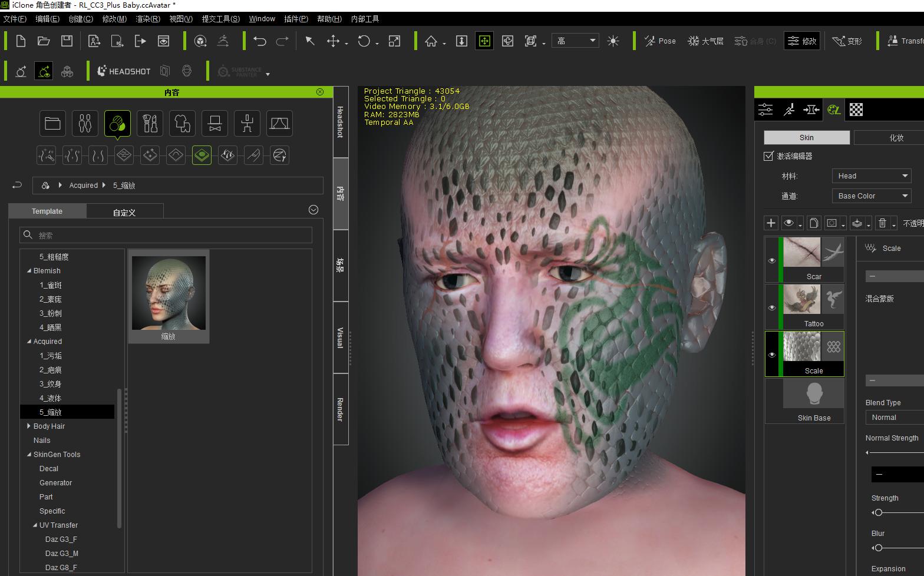Open the Base Color channel dropdown
924x576 pixels.
872,196
